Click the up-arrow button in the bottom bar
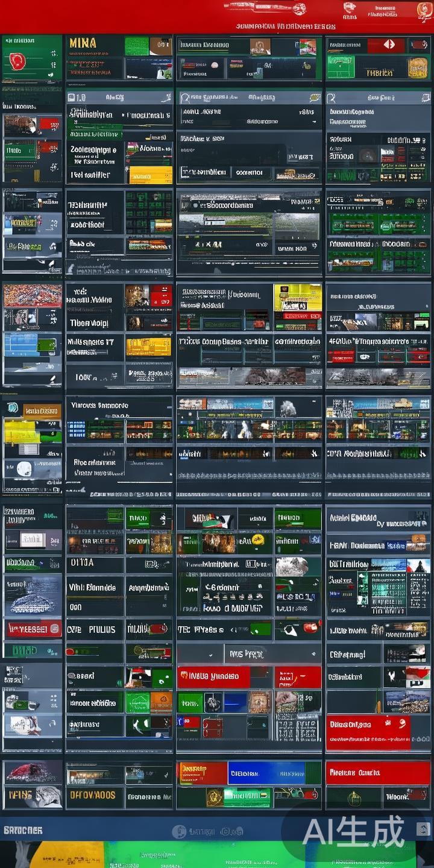 [x=423, y=829]
